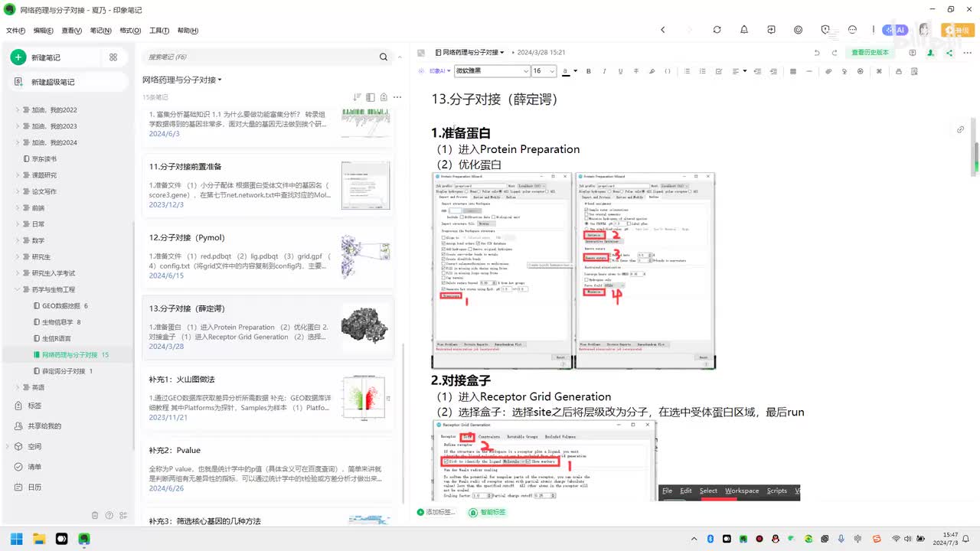Expand the 研究生入学考试 stack
Viewport: 980px width, 551px height.
pyautogui.click(x=17, y=273)
